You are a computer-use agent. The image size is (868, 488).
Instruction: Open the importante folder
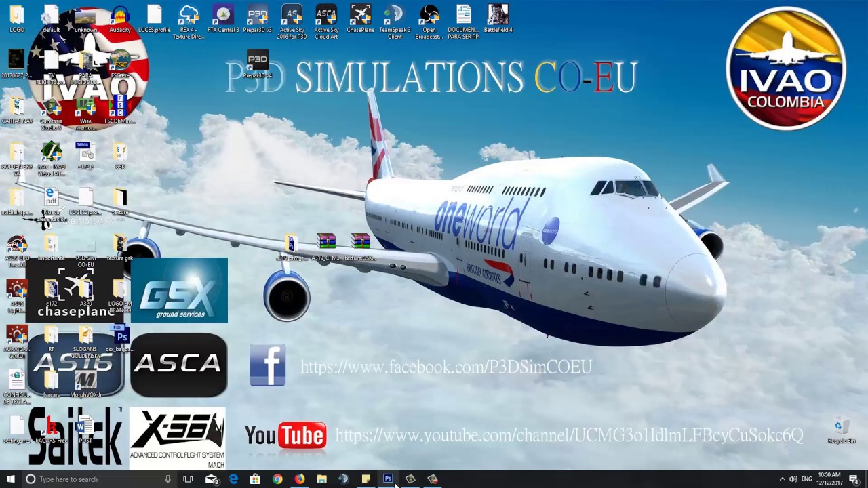click(51, 247)
